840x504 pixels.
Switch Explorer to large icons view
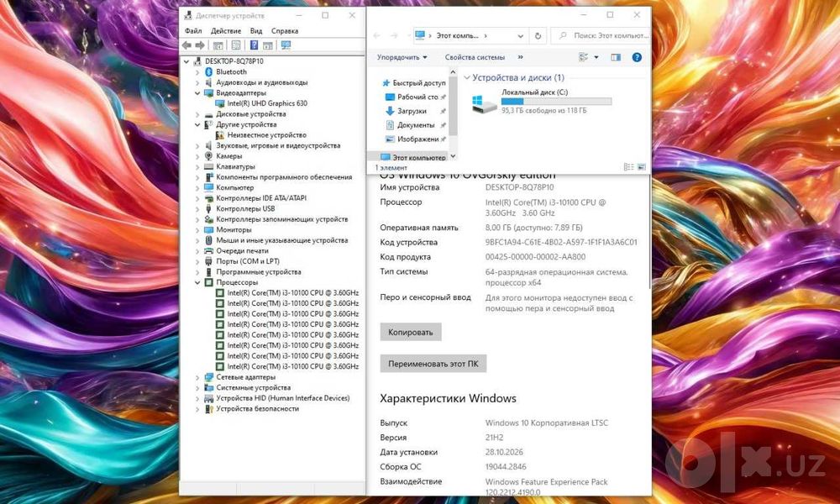(x=641, y=167)
